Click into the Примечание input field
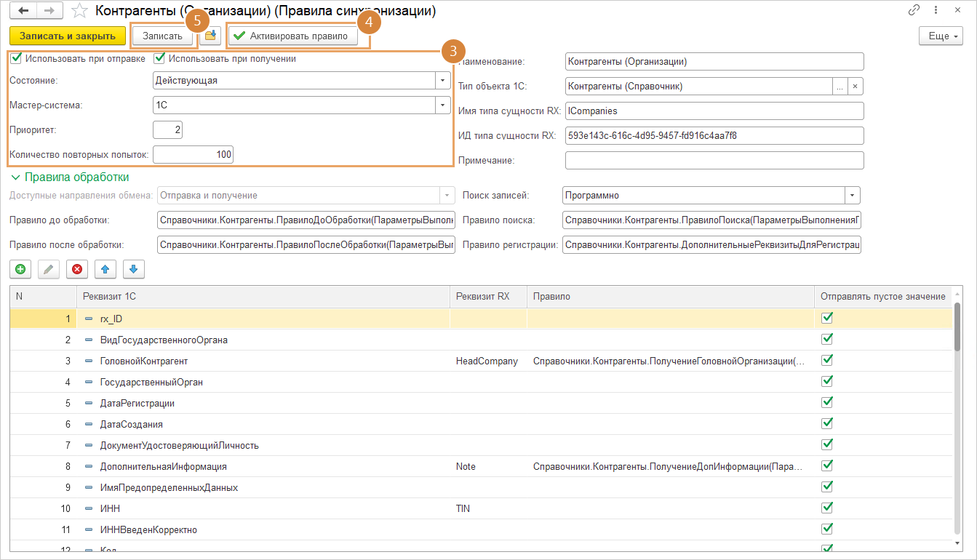This screenshot has height=560, width=977. click(714, 160)
